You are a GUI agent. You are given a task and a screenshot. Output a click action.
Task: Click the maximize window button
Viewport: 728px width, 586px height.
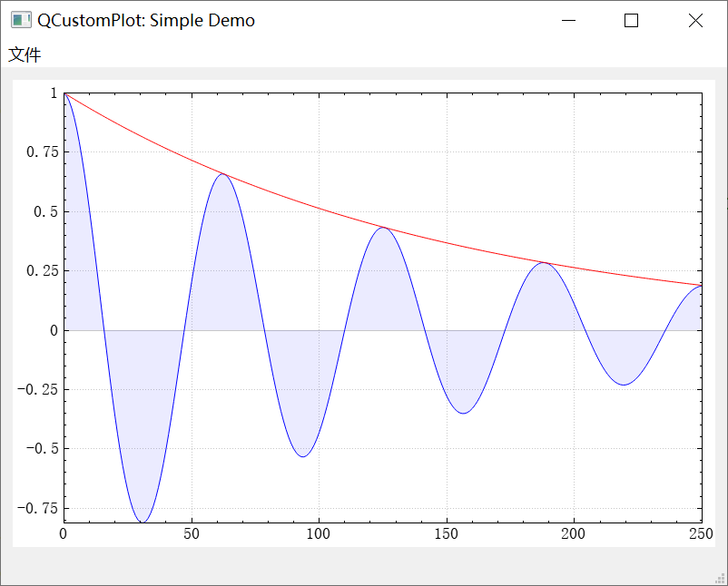point(631,20)
